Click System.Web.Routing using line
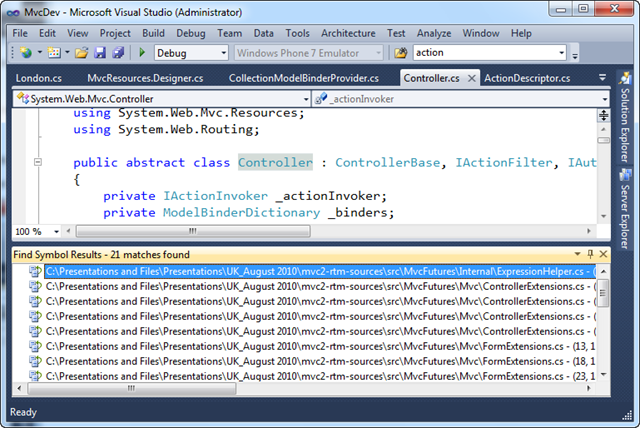640x428 pixels. [166, 129]
